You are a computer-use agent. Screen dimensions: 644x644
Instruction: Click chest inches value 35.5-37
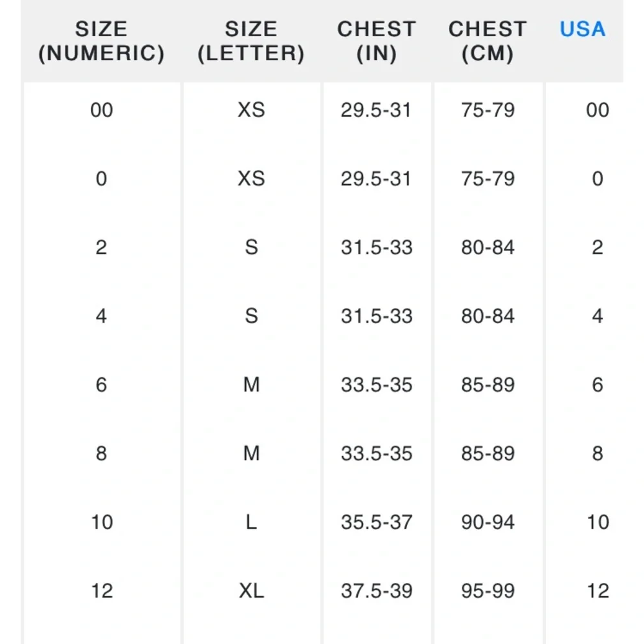point(377,522)
